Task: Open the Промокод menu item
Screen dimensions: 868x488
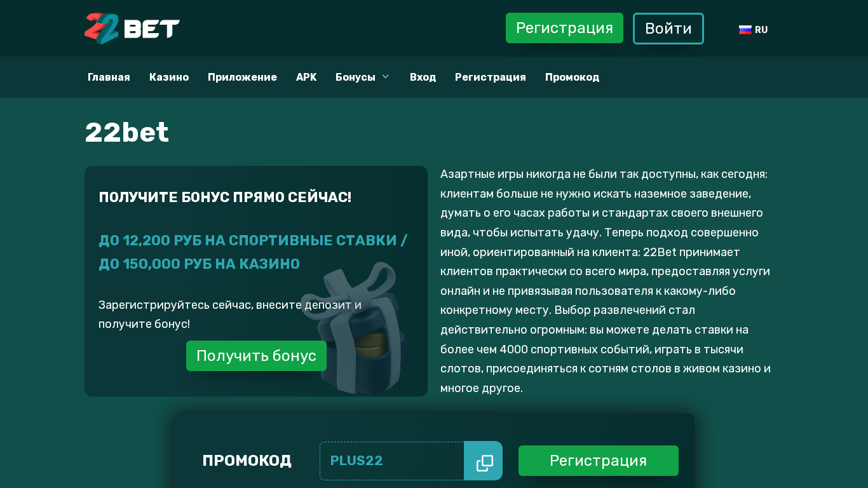Action: [572, 77]
